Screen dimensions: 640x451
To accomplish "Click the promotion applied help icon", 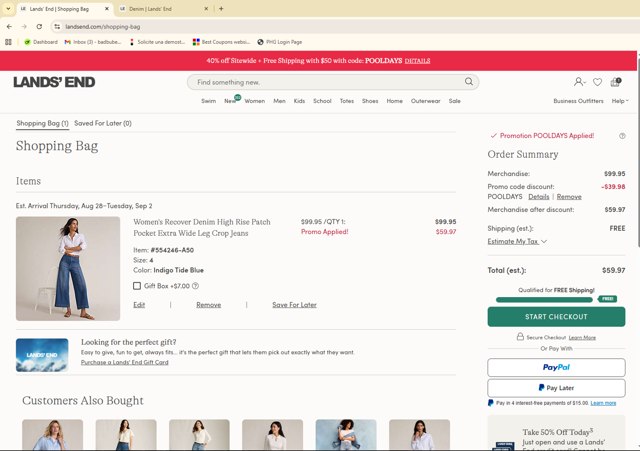I will pyautogui.click(x=622, y=136).
